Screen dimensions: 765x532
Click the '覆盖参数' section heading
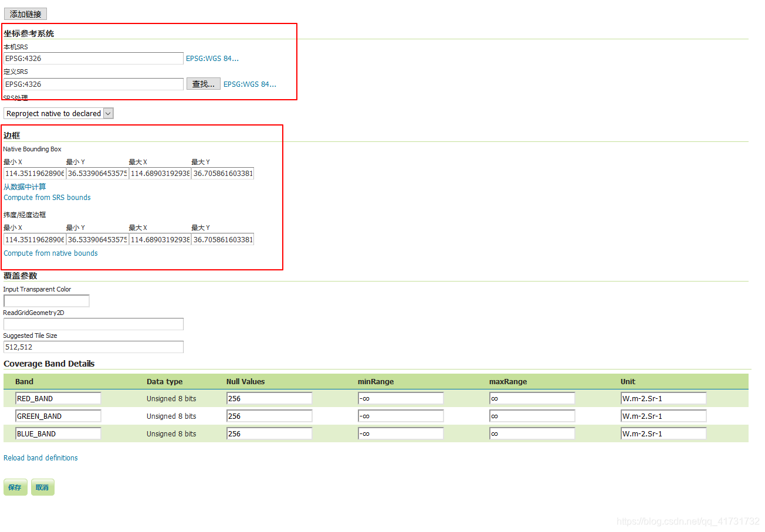pos(21,276)
